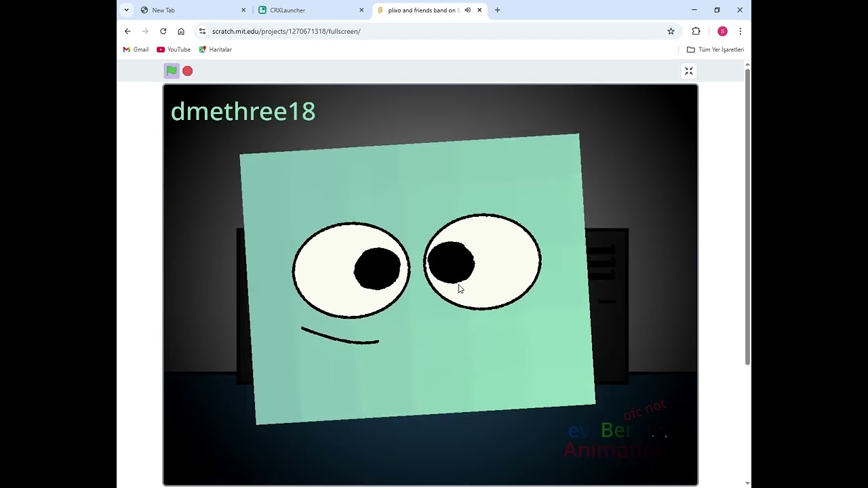Click the dmethree18 text on stage

coord(243,112)
